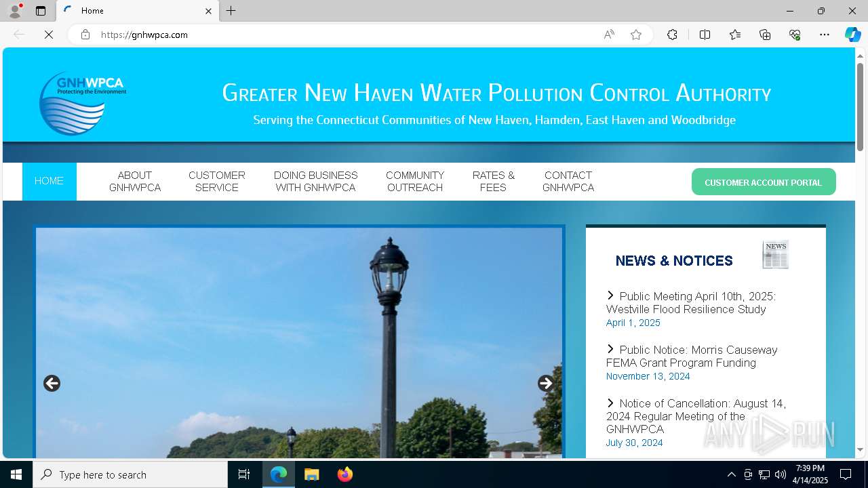Toggle Split screen view
This screenshot has height=488, width=868.
pos(705,35)
